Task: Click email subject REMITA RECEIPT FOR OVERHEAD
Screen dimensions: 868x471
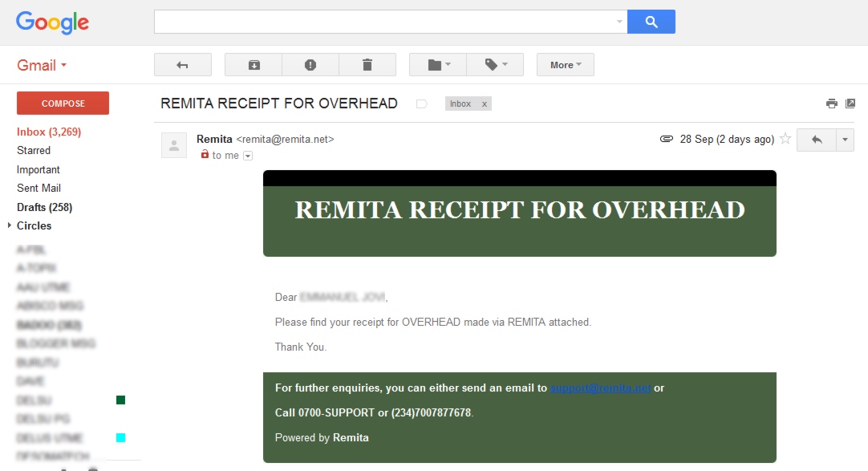Action: pos(279,104)
